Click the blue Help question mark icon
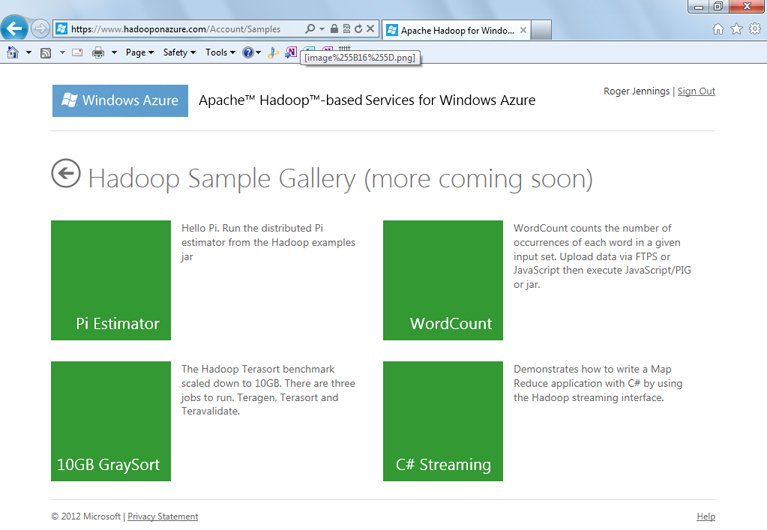 [x=248, y=52]
